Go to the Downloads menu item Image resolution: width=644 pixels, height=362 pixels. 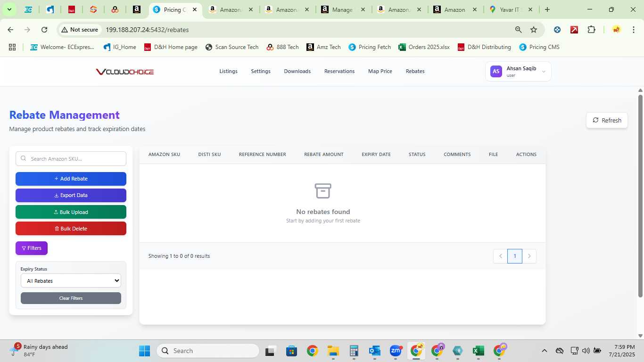pos(297,71)
